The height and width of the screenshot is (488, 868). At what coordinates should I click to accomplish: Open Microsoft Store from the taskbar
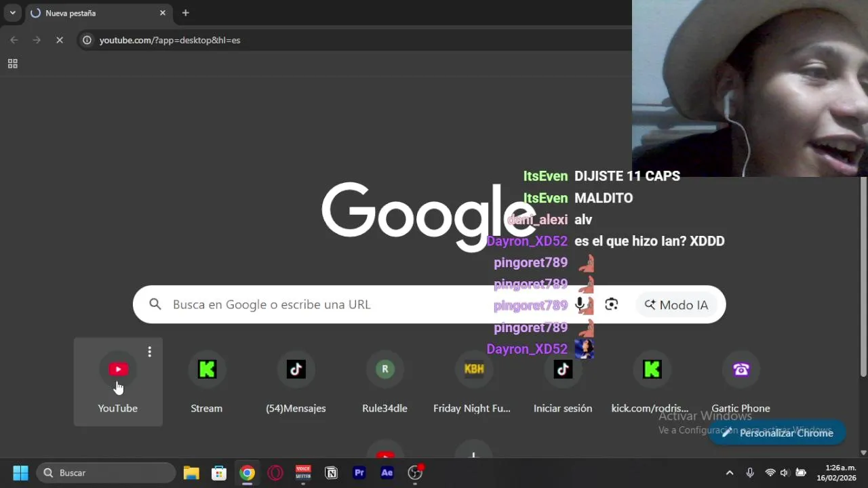click(219, 472)
